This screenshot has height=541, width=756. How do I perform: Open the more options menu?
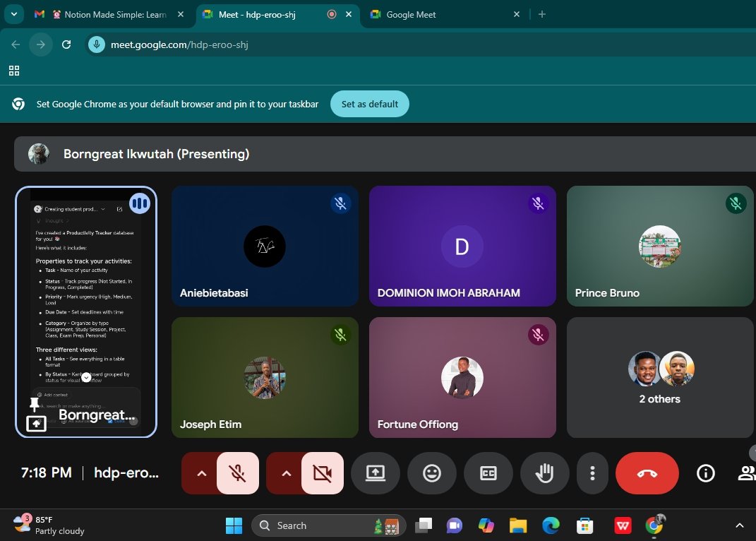click(x=592, y=473)
